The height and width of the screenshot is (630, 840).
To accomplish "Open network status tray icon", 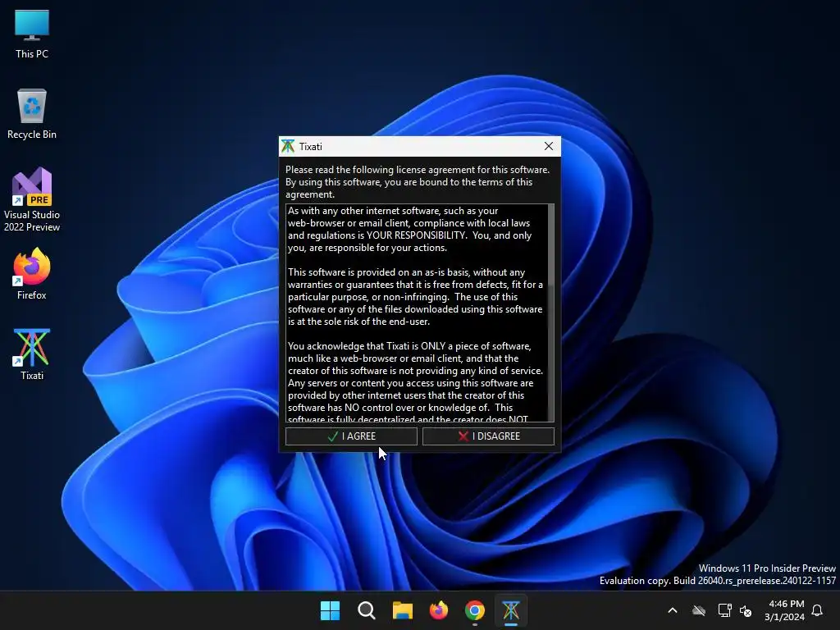I will point(724,610).
